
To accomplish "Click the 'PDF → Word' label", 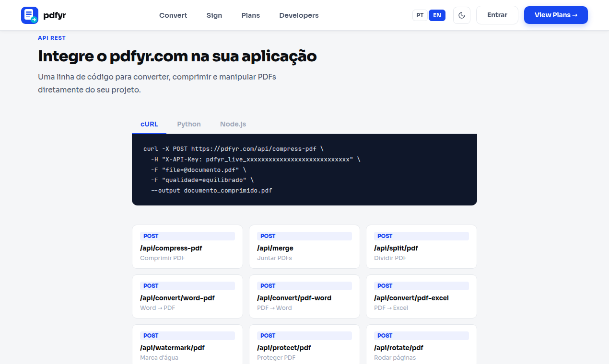I will [x=274, y=308].
